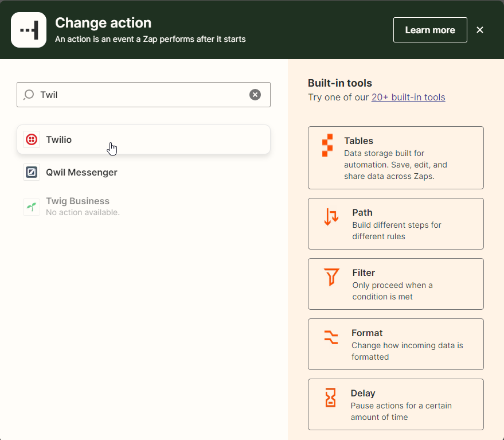Image resolution: width=504 pixels, height=440 pixels.
Task: Click the Delay hourglass icon
Action: pos(330,398)
